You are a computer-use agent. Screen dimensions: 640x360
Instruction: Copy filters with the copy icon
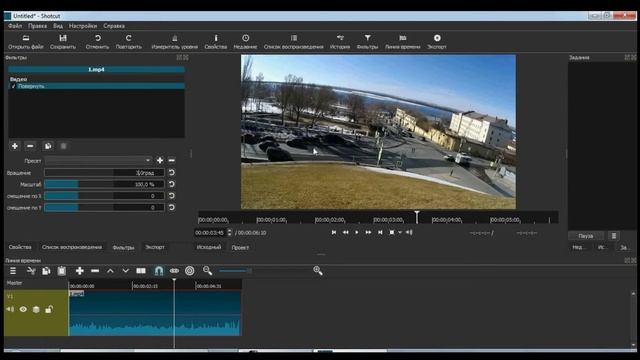48,146
